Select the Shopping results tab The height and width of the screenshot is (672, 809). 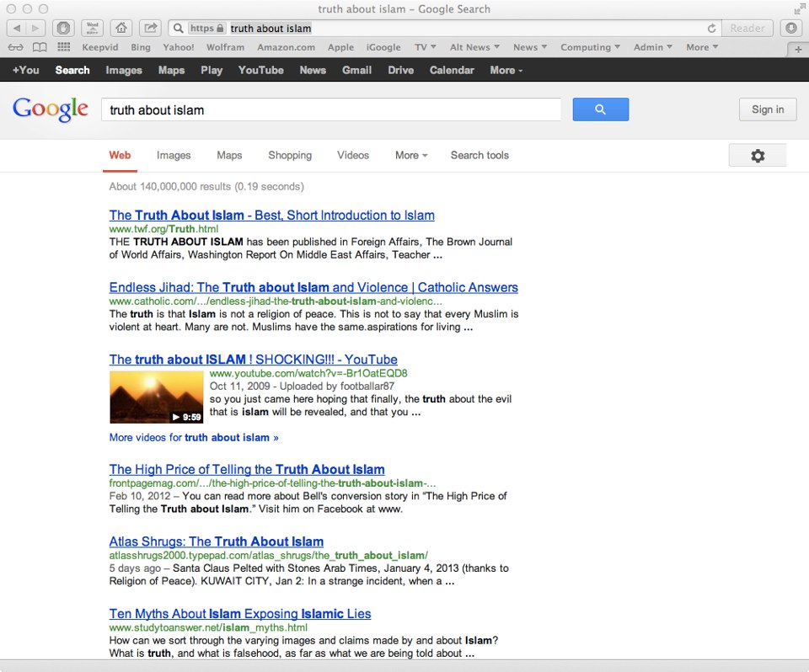tap(289, 155)
